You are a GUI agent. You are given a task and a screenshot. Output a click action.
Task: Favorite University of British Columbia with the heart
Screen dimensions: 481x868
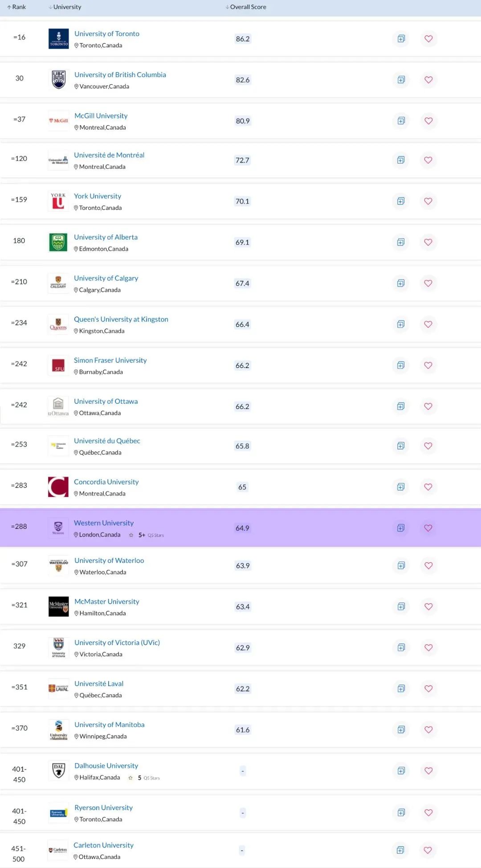[x=428, y=80]
